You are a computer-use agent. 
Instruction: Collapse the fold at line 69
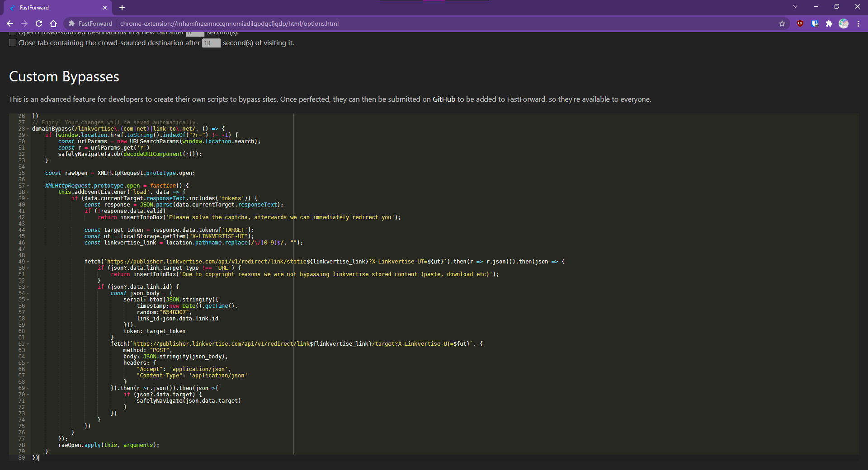pos(28,388)
